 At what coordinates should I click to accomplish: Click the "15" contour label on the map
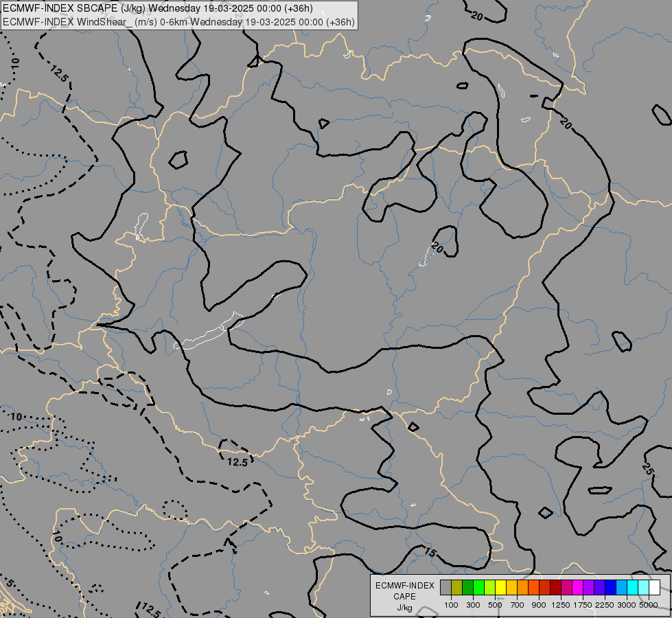(x=430, y=552)
